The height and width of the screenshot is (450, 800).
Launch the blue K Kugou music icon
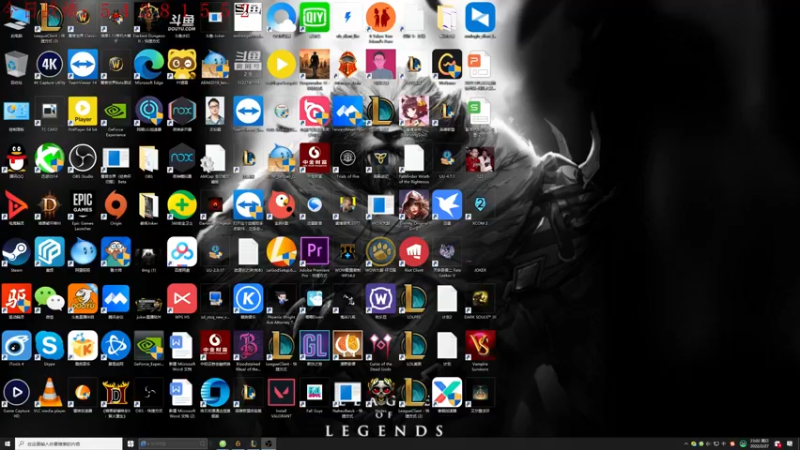pos(248,299)
